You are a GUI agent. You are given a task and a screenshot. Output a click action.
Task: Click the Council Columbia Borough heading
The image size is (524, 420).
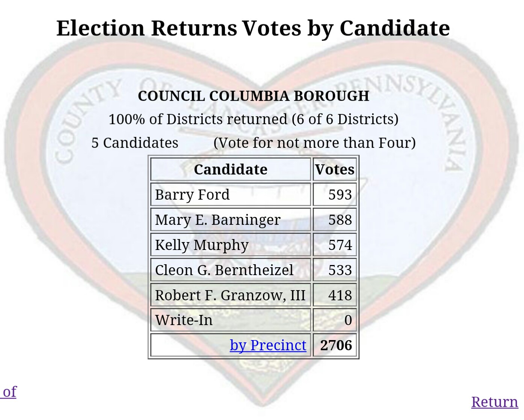[x=254, y=96]
